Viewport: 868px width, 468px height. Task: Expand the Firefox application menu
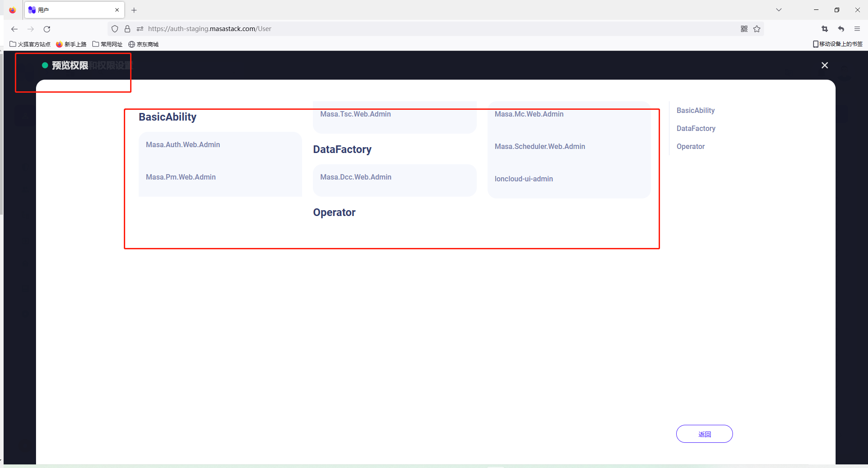[x=857, y=29]
